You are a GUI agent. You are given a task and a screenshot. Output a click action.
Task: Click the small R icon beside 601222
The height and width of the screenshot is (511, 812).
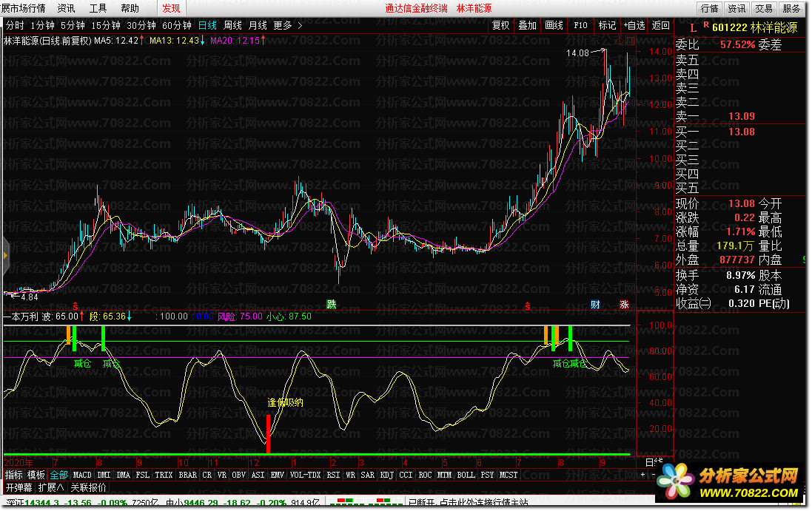click(706, 25)
